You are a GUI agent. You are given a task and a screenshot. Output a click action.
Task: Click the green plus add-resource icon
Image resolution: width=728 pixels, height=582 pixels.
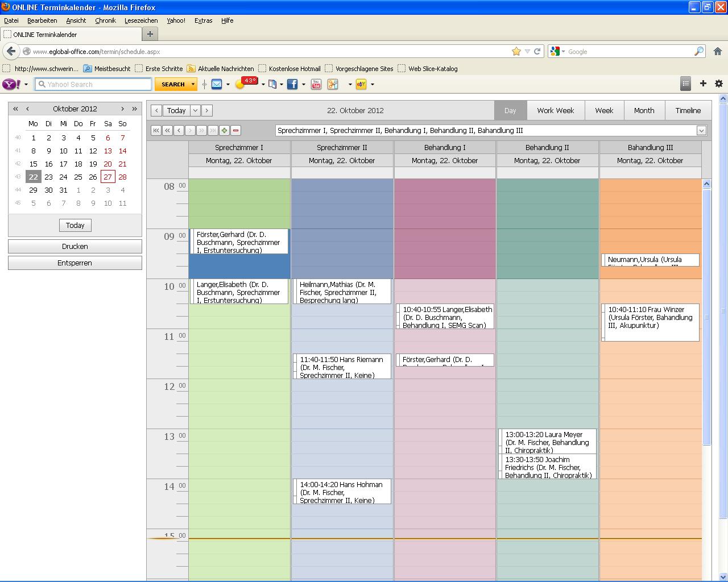pos(224,131)
